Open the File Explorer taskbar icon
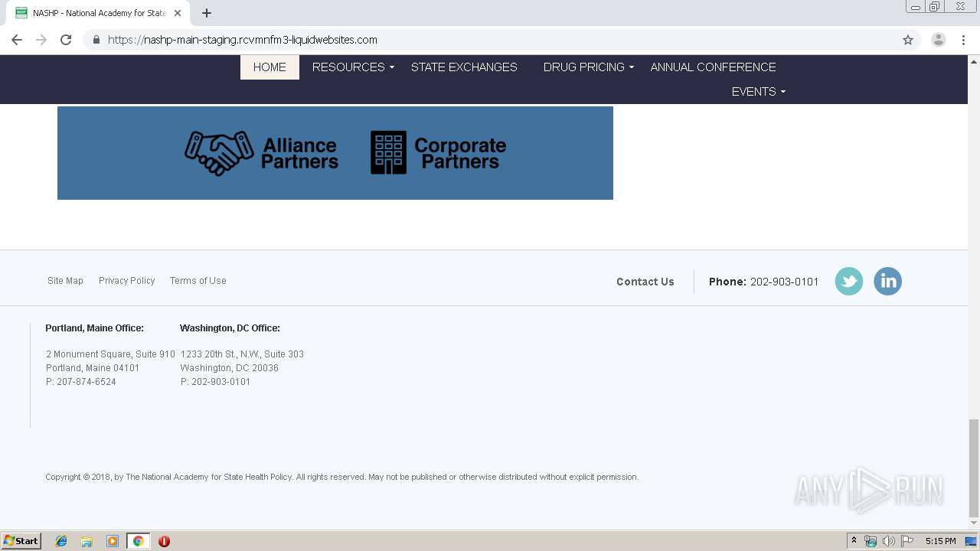The width and height of the screenshot is (980, 551). (87, 541)
